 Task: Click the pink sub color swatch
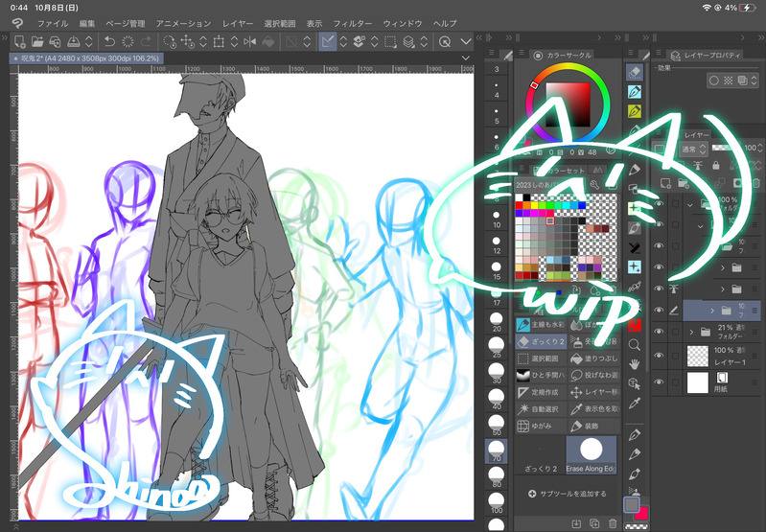[641, 513]
